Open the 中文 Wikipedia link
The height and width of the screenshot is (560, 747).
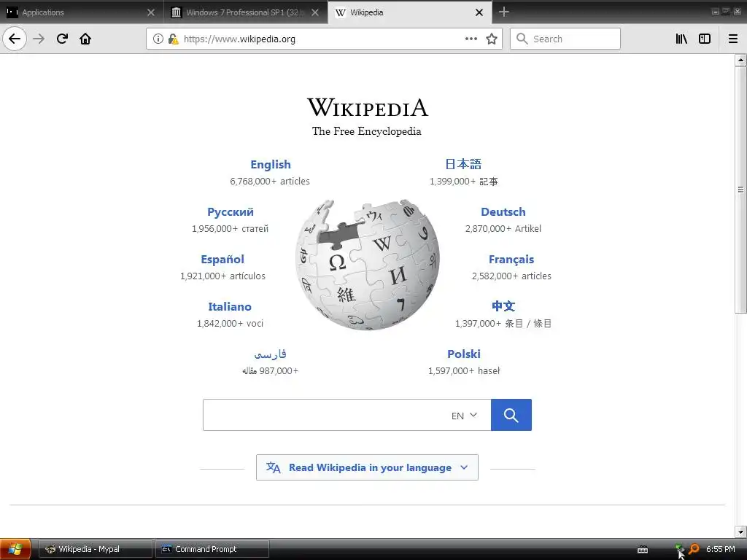(503, 306)
